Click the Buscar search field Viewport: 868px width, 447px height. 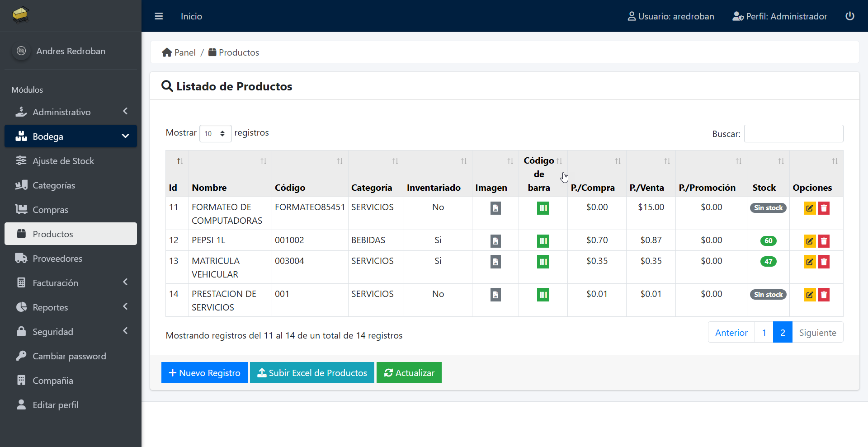(793, 134)
